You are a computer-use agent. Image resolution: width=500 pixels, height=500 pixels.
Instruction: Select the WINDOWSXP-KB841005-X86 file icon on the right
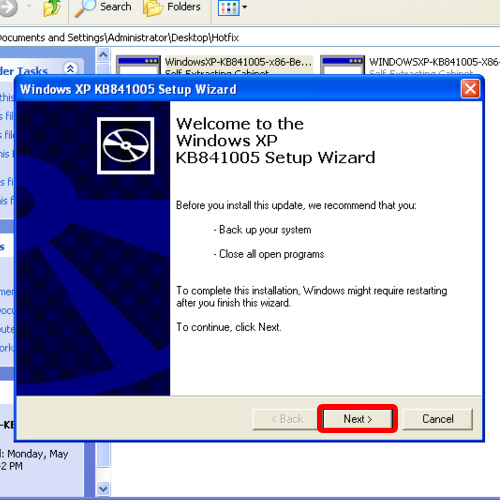[342, 65]
